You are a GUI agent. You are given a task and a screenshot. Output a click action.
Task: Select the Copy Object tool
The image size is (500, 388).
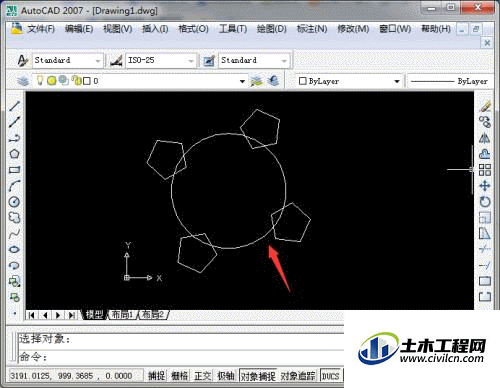(x=485, y=122)
